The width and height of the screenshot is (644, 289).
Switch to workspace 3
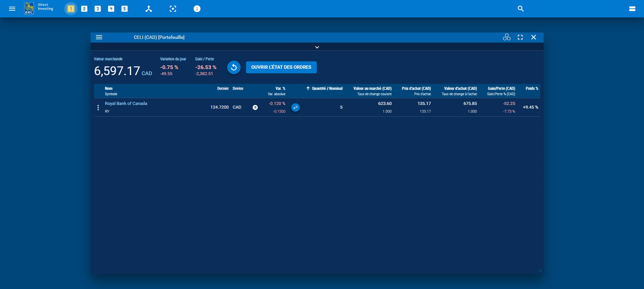click(x=98, y=9)
